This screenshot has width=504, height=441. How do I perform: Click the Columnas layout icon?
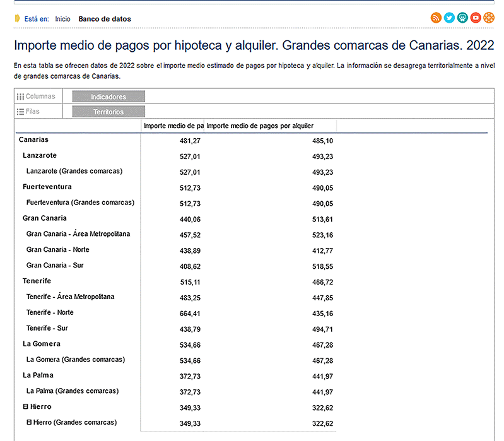point(20,97)
